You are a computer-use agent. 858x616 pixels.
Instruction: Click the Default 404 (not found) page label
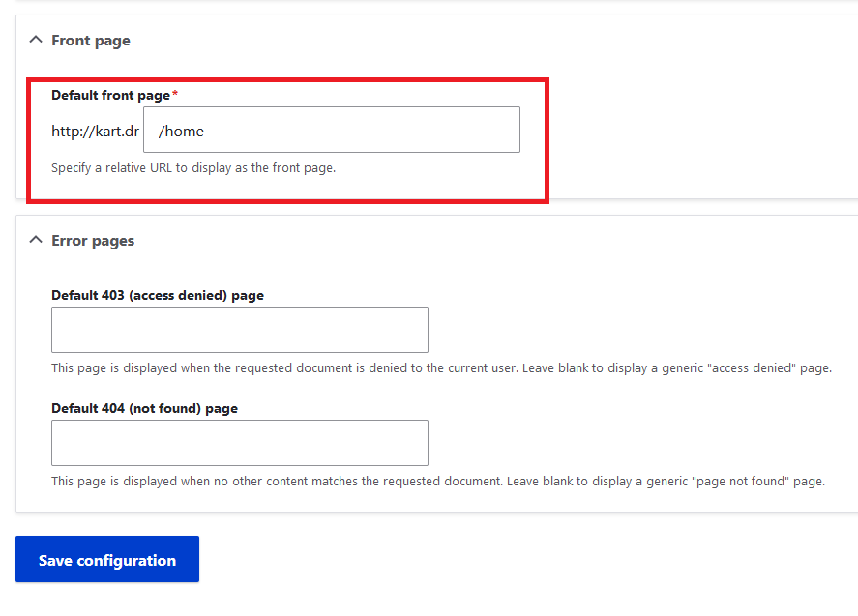[144, 408]
